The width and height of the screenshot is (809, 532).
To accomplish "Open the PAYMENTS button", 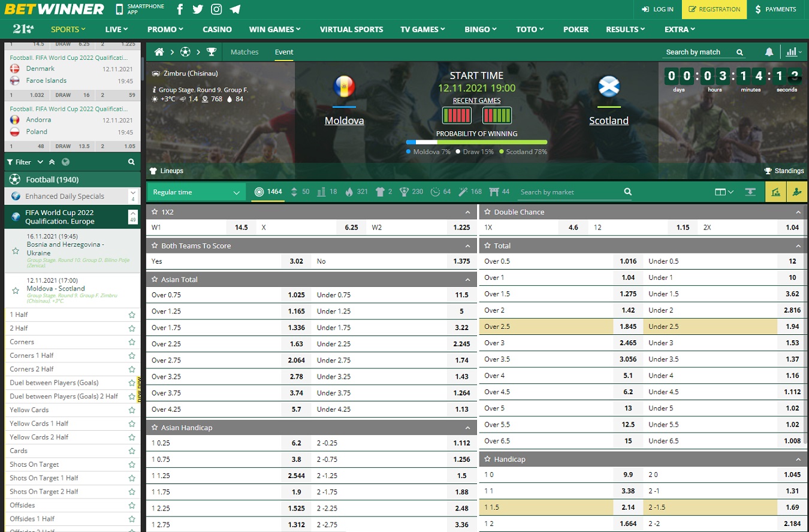I will click(x=775, y=10).
